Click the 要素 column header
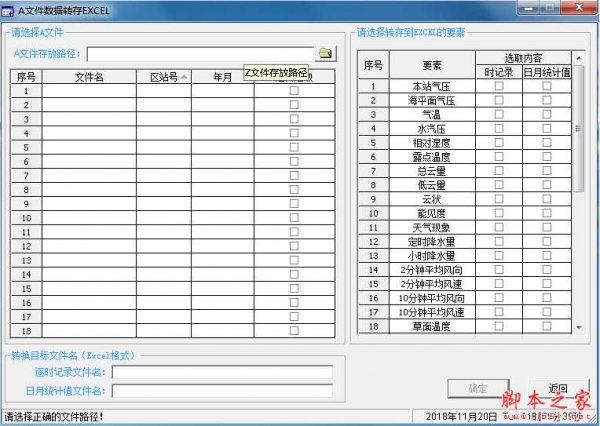The height and width of the screenshot is (426, 600). [x=432, y=65]
